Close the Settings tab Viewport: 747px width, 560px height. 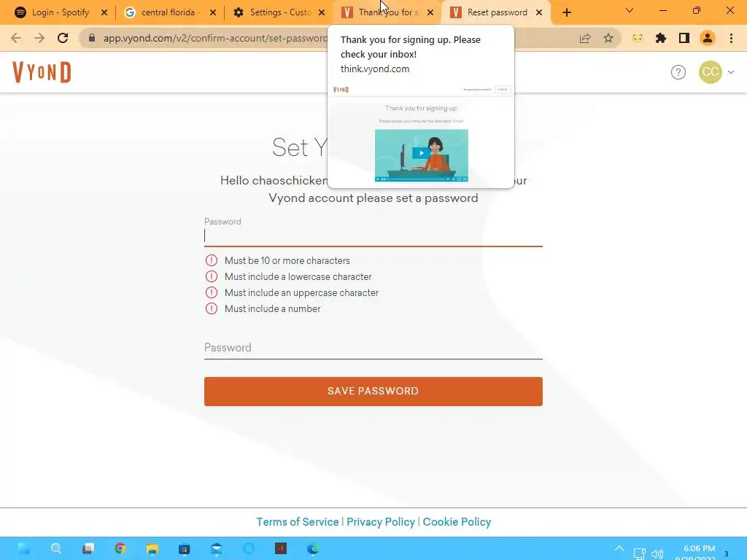point(322,12)
